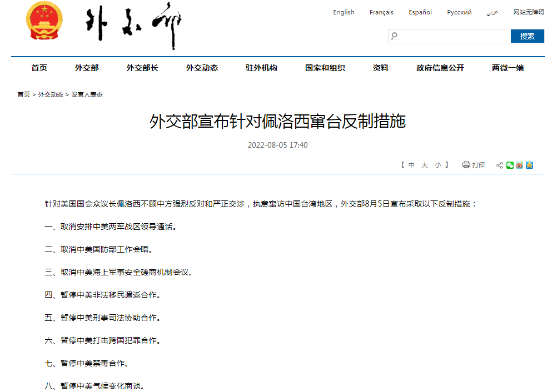Viewport: 557px width, 392px height.
Task: Click item 五、暂停中美刑事司法协助合作
Action: (x=104, y=318)
